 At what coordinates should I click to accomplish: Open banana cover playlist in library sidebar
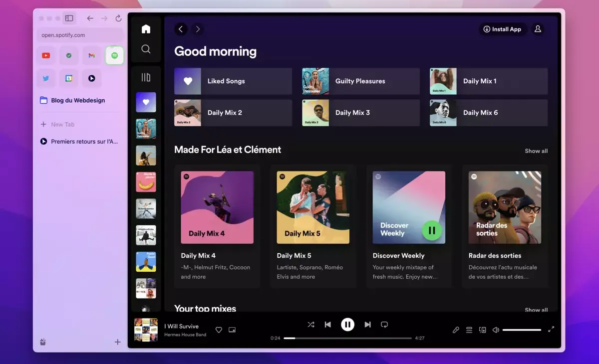click(146, 182)
